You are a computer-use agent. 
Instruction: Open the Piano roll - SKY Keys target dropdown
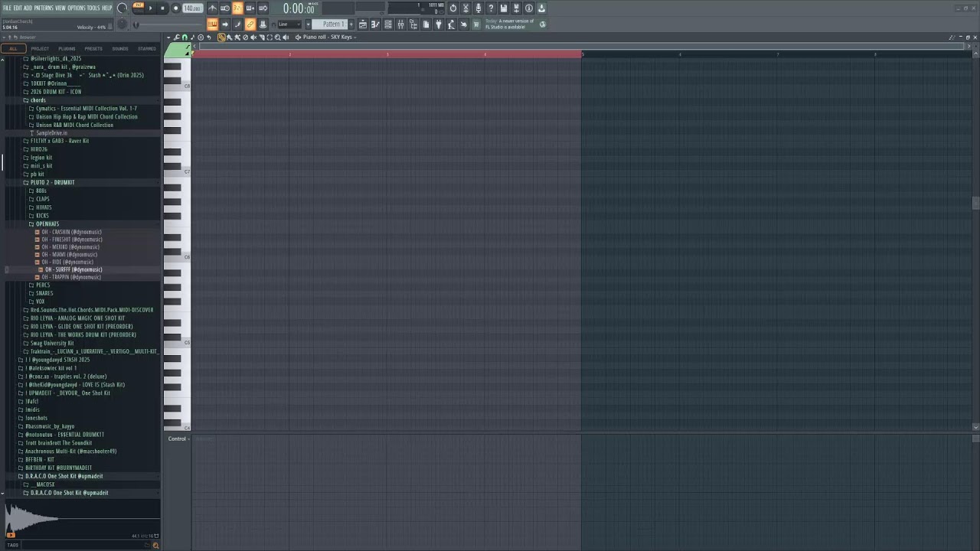pyautogui.click(x=329, y=37)
